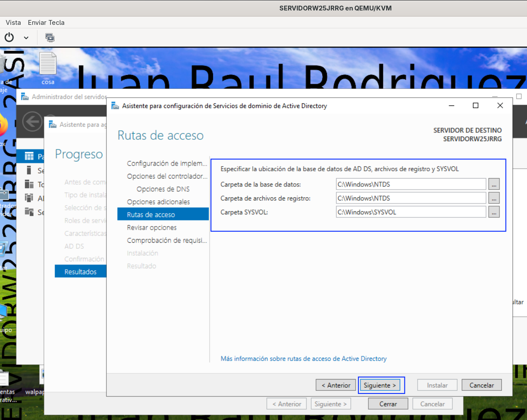The width and height of the screenshot is (527, 420).
Task: Select Revisar opciones step
Action: point(152,227)
